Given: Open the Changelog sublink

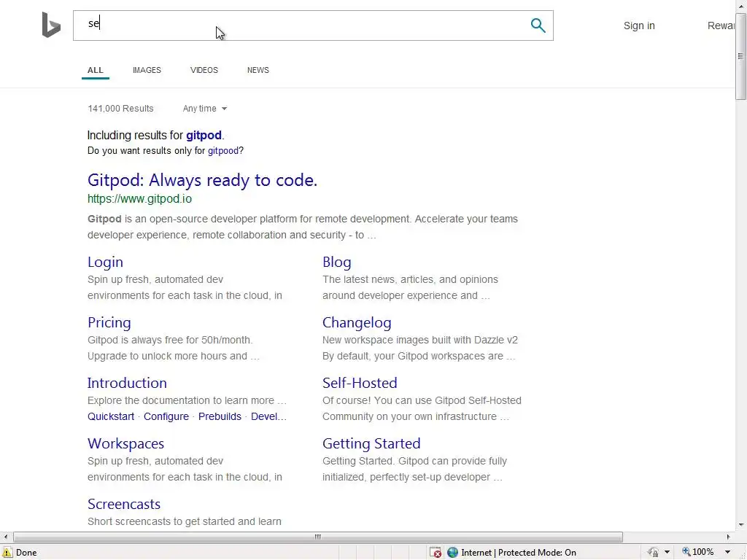Looking at the screenshot, I should tap(357, 322).
